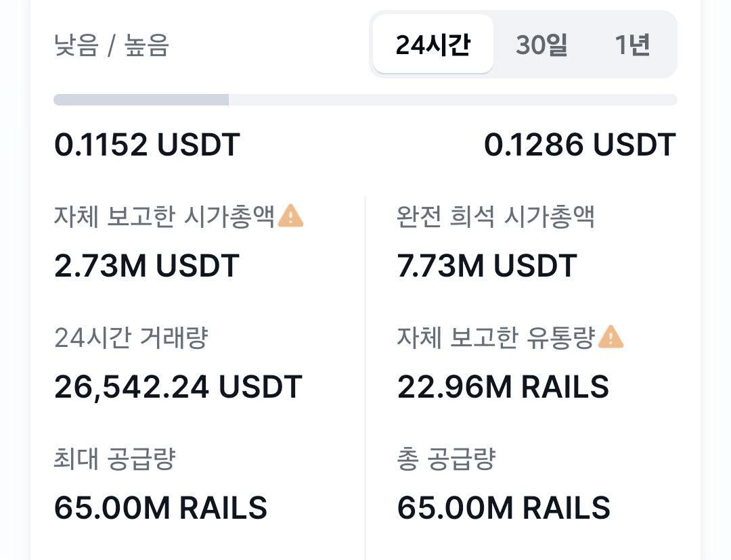Click the 24시간 거래량 label
This screenshot has height=560, width=731.
[131, 337]
